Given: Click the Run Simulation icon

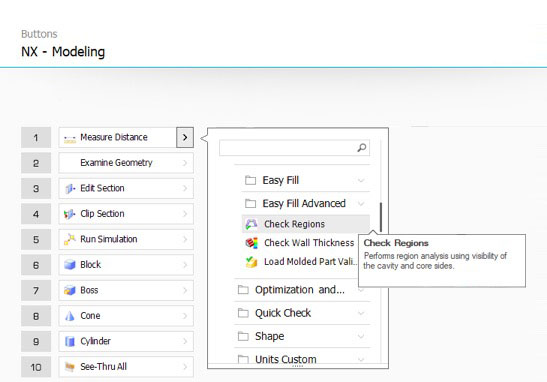Looking at the screenshot, I should click(x=70, y=239).
